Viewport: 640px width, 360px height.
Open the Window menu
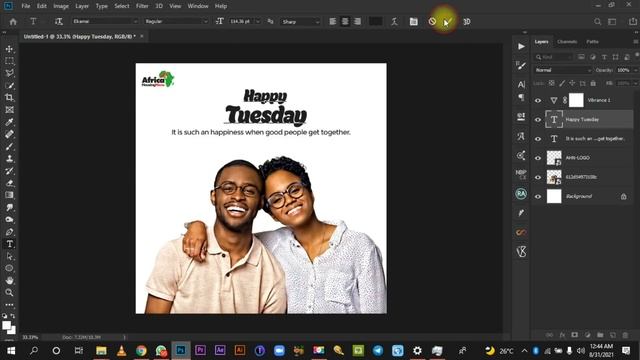pos(198,6)
